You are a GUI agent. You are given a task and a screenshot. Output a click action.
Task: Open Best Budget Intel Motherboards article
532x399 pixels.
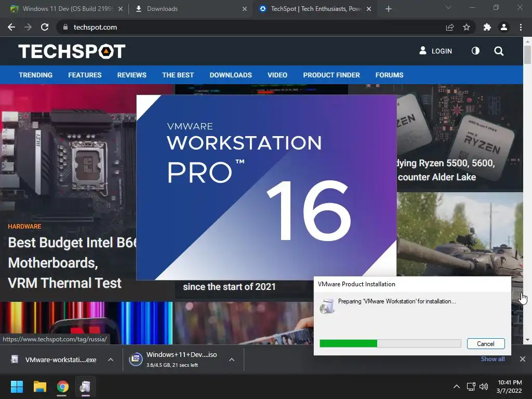click(x=72, y=263)
